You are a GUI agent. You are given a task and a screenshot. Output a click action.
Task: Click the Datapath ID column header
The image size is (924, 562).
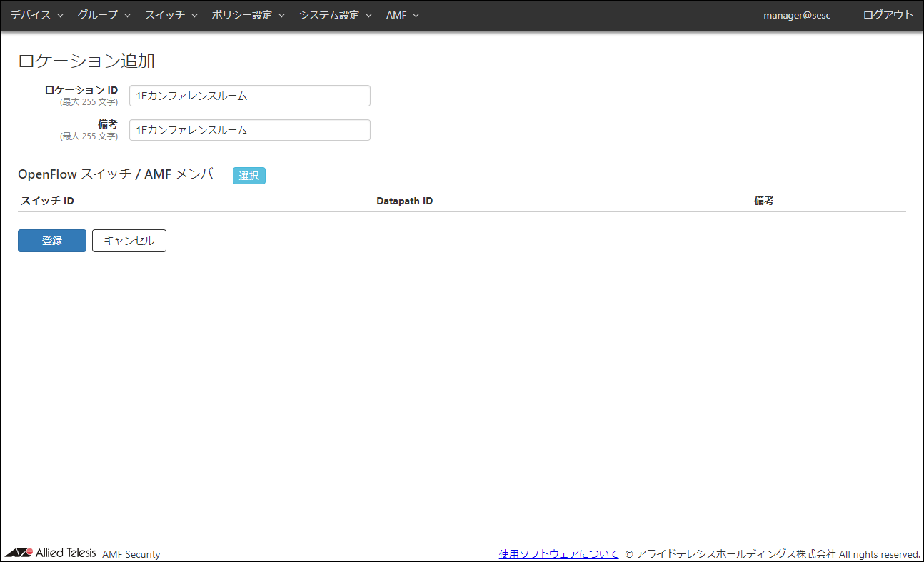coord(405,201)
